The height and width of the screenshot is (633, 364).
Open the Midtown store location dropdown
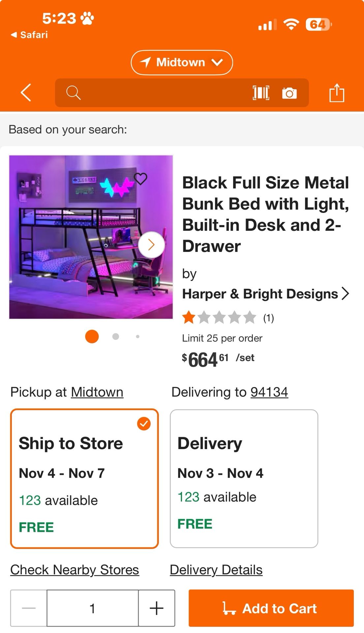(x=182, y=62)
